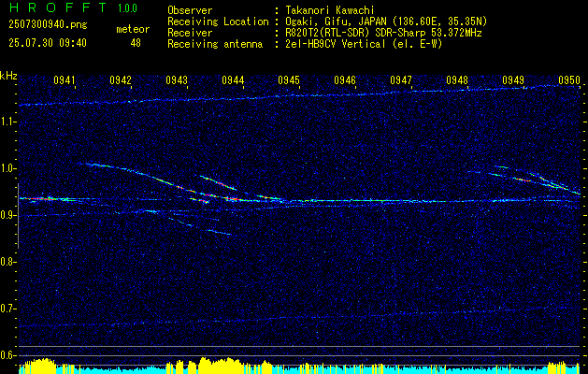588x374 pixels.
Task: Click the 0941 time marker
Action: pos(65,79)
